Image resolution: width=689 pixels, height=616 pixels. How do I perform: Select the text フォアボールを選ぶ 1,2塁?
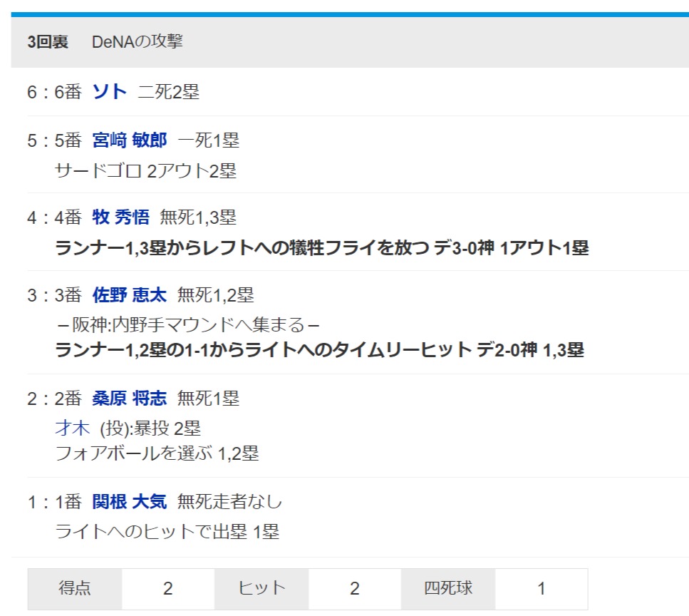tap(157, 453)
